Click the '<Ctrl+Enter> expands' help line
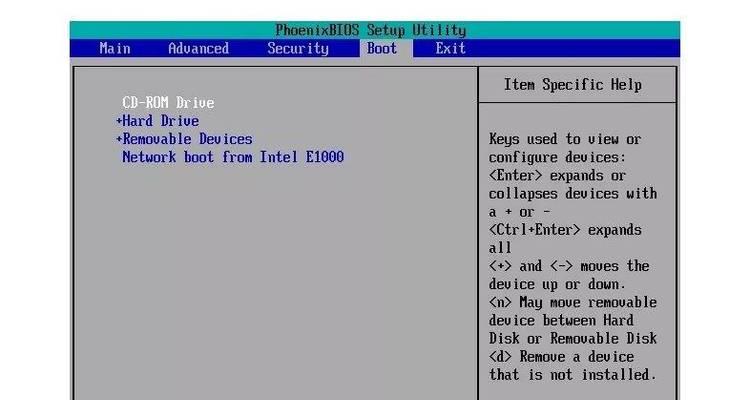This screenshot has height=400, width=750. pos(565,230)
